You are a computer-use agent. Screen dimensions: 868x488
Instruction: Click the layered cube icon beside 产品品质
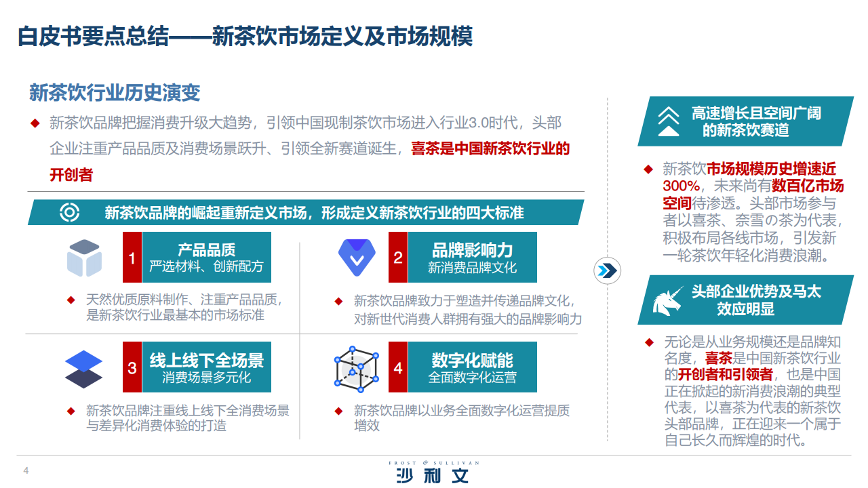point(85,258)
